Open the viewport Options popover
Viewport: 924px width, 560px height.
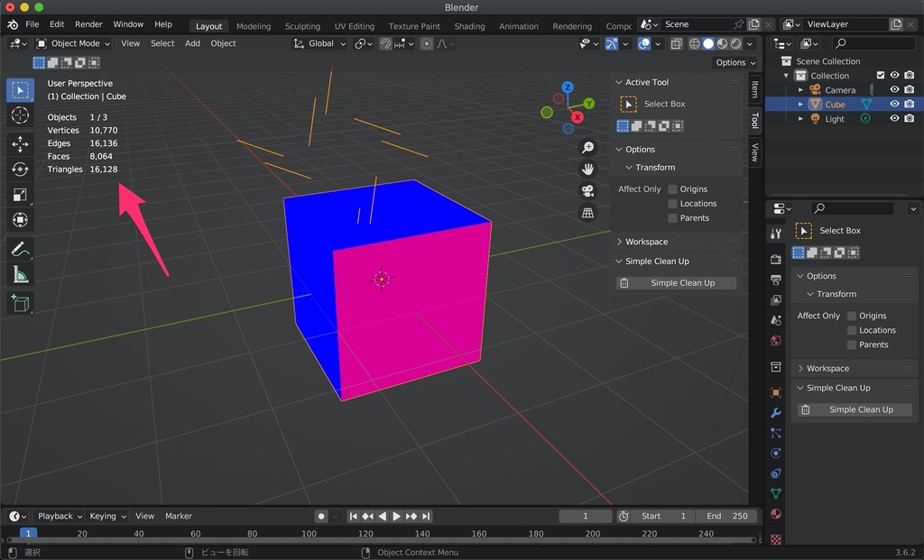coord(735,62)
